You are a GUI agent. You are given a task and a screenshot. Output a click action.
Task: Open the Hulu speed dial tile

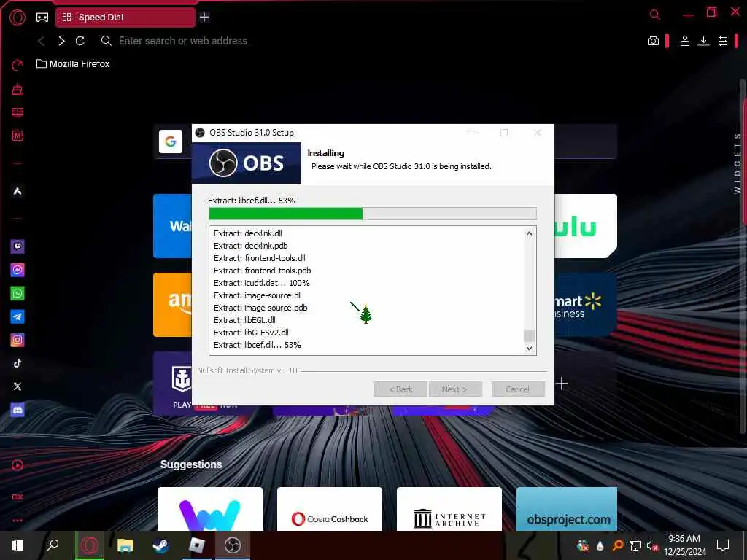(x=586, y=226)
